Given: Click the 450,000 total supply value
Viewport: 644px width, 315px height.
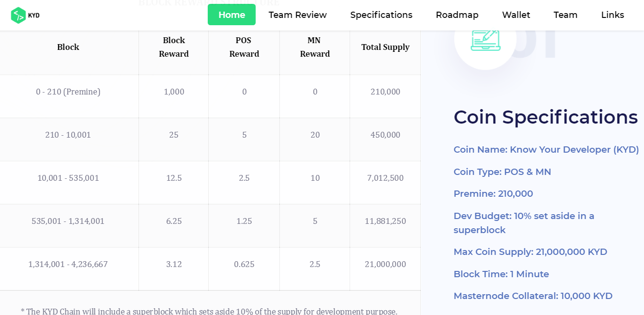Looking at the screenshot, I should pyautogui.click(x=385, y=135).
